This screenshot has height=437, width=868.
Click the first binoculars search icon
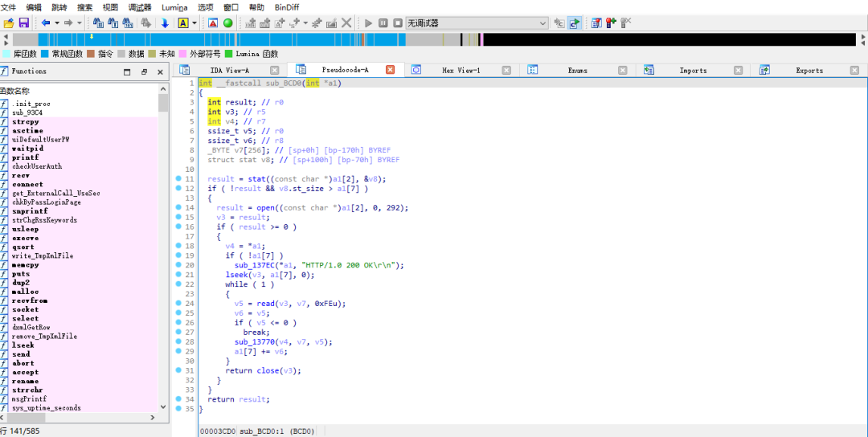click(99, 22)
